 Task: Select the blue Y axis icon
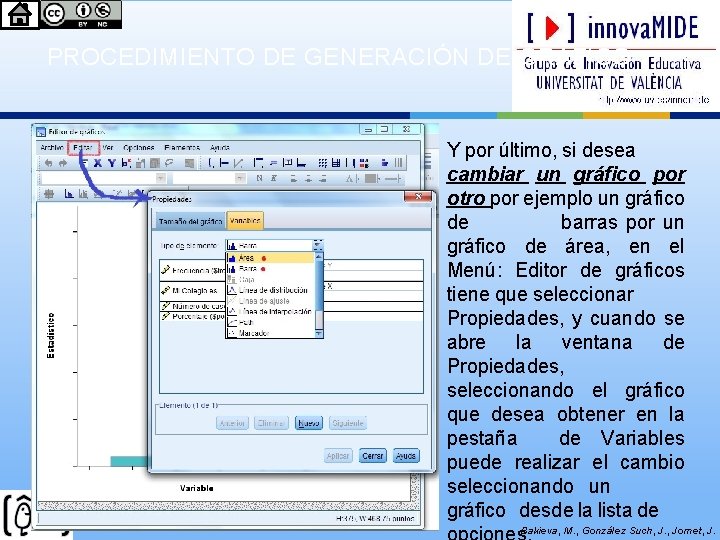(112, 163)
